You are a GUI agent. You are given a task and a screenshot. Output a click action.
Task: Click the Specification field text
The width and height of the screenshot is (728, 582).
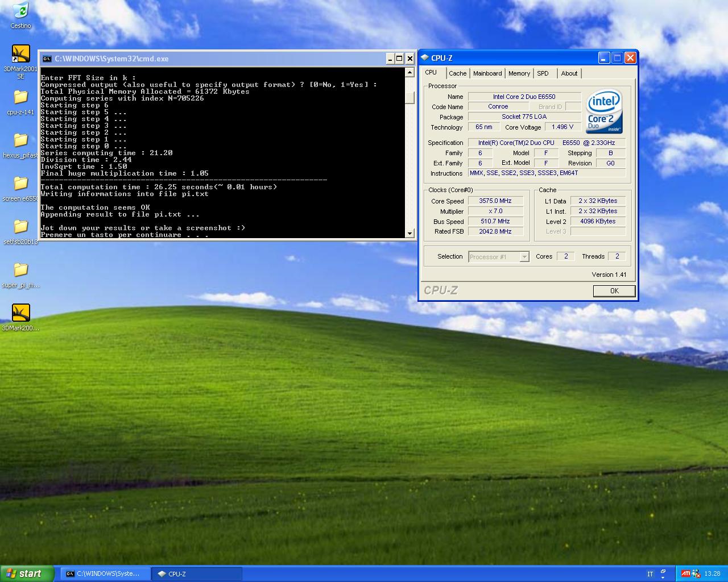547,143
